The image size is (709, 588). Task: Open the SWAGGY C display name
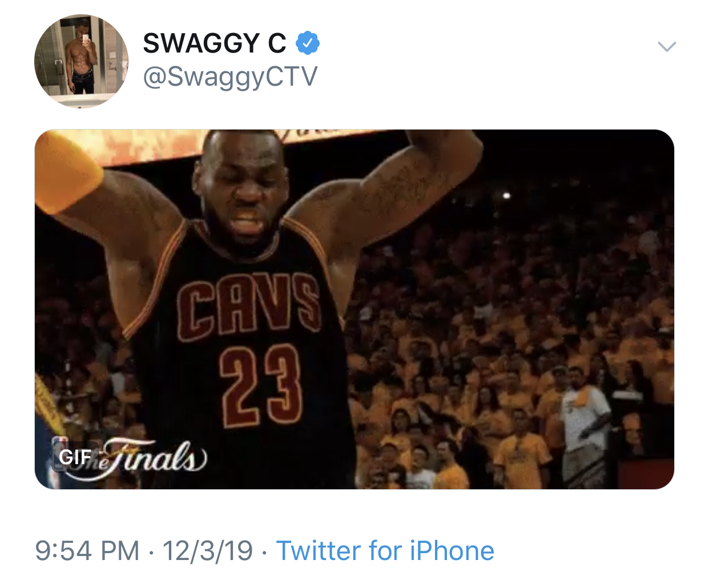point(215,43)
